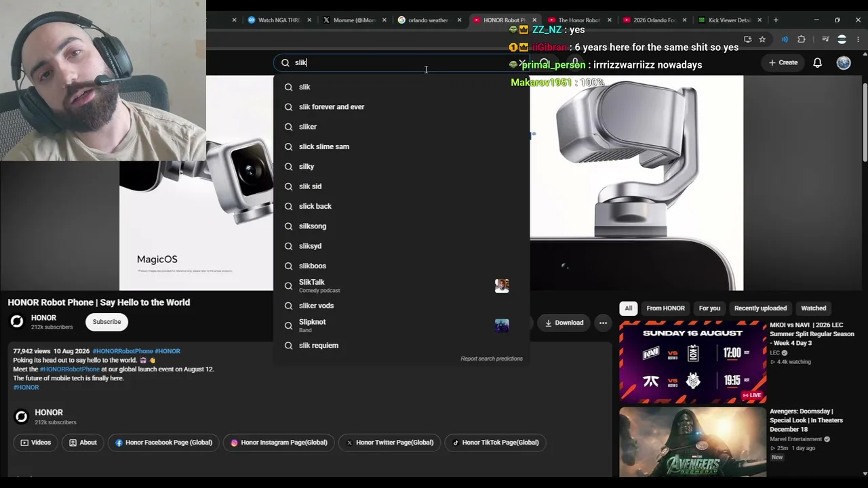This screenshot has height=488, width=868.
Task: Click the Avengers: Doomsday Special Look title
Action: pos(806,420)
